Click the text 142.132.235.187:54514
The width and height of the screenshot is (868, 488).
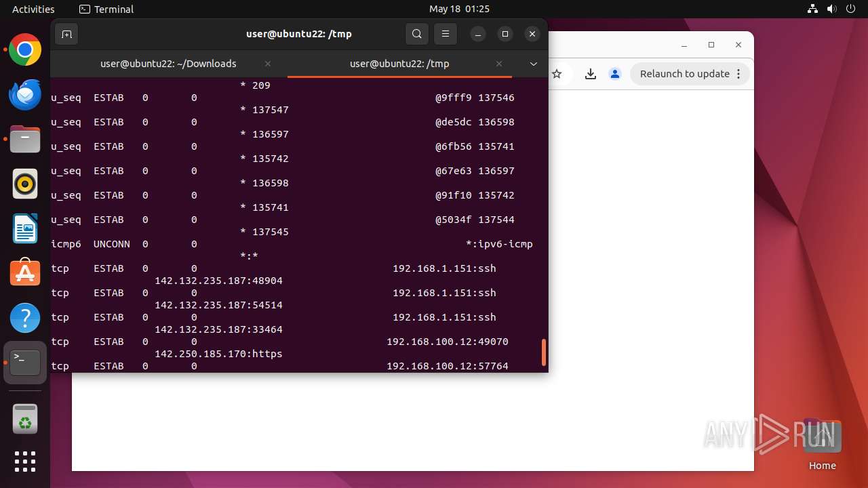(218, 305)
